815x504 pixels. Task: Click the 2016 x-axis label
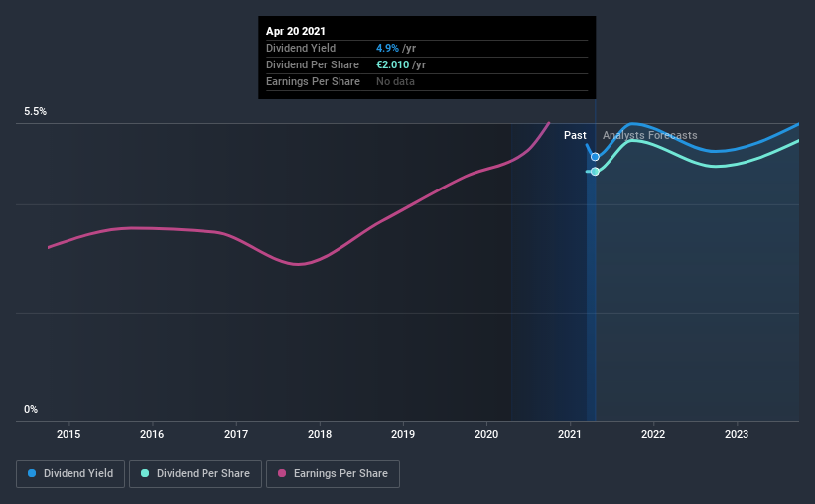[x=152, y=434]
